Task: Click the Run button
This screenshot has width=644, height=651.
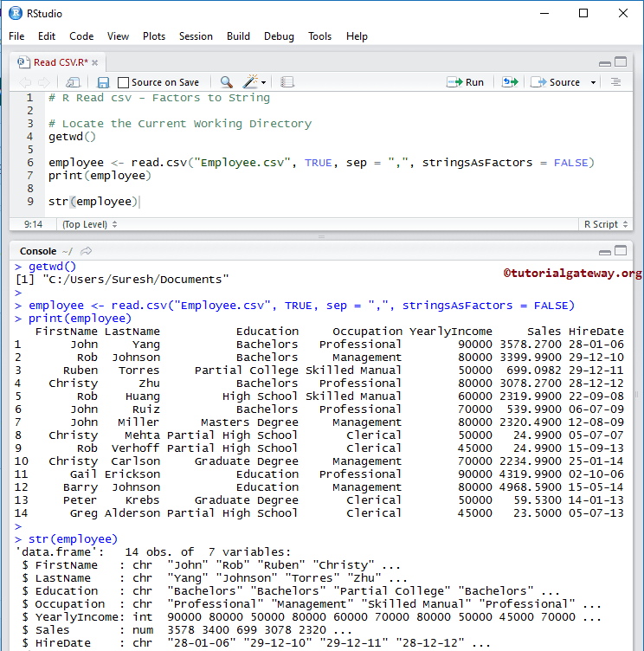Action: [x=466, y=82]
